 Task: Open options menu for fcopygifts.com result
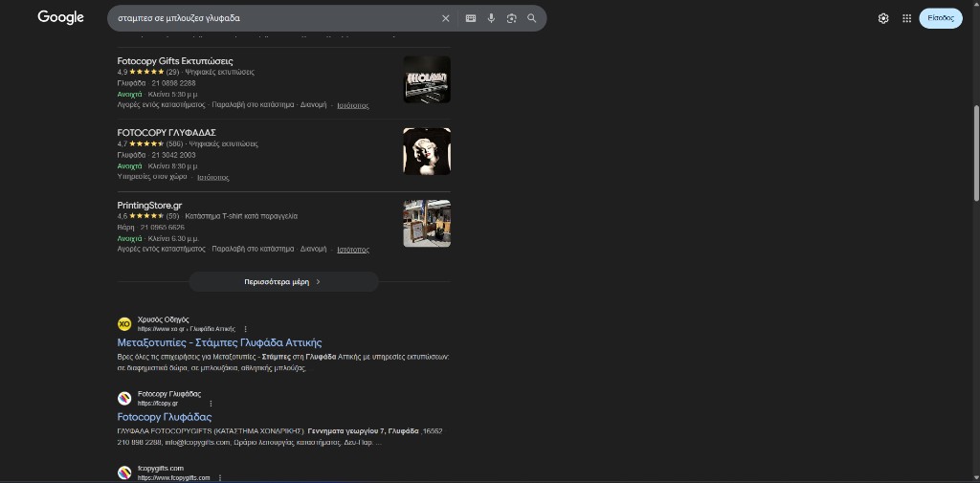point(220,478)
